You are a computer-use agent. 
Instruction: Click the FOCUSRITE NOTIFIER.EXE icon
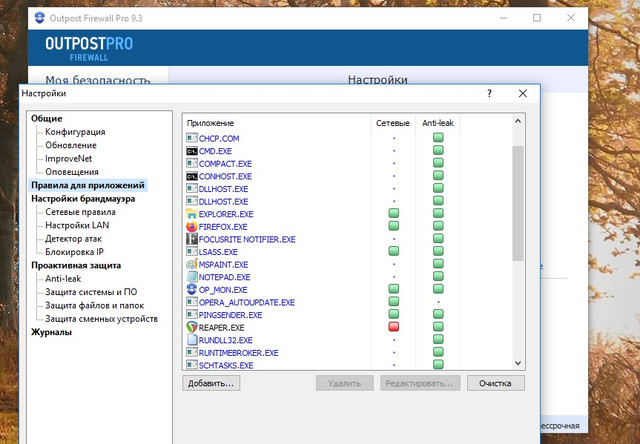(x=192, y=239)
